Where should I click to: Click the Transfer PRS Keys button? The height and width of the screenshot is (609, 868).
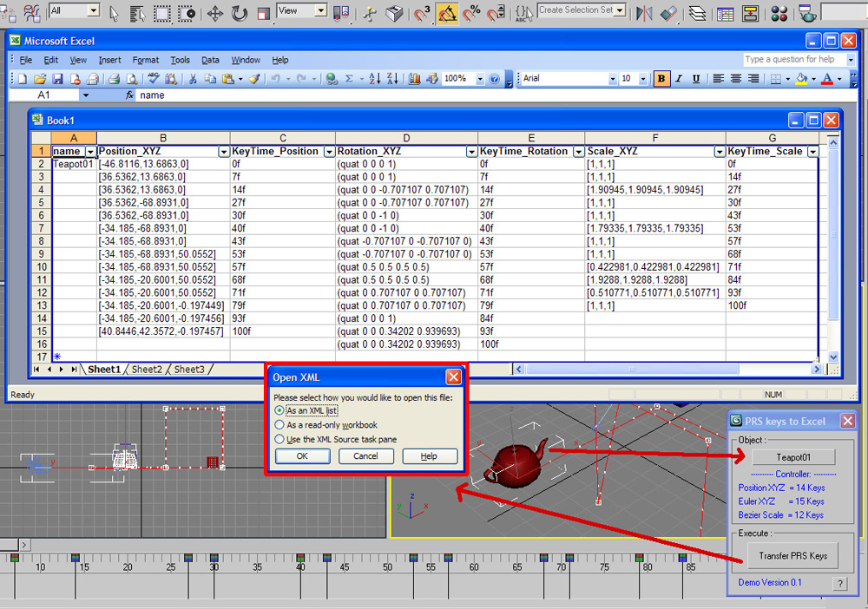click(x=792, y=556)
